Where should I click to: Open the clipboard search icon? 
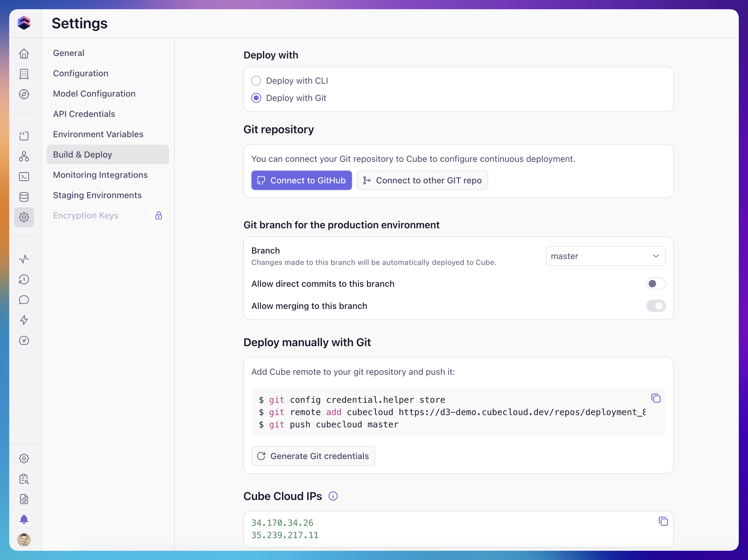pos(24,479)
